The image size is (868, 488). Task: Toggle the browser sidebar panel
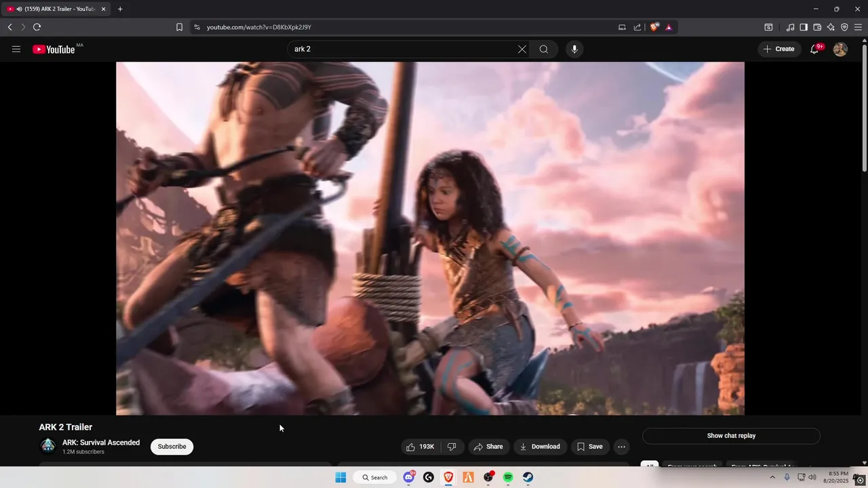click(x=804, y=27)
